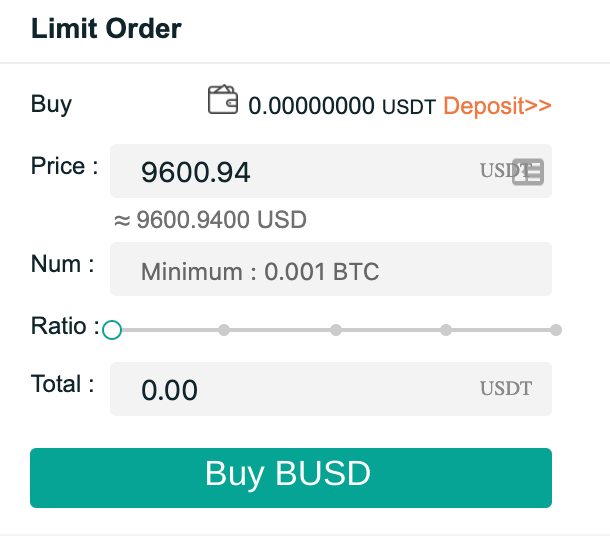
Task: Click the Num field with Minimum 0.001 BTC
Action: 331,269
